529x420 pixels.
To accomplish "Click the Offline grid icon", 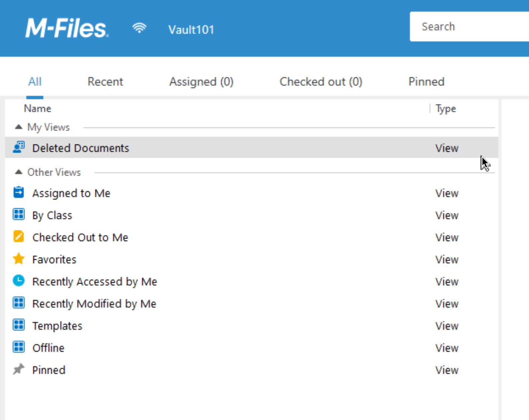I will point(19,347).
